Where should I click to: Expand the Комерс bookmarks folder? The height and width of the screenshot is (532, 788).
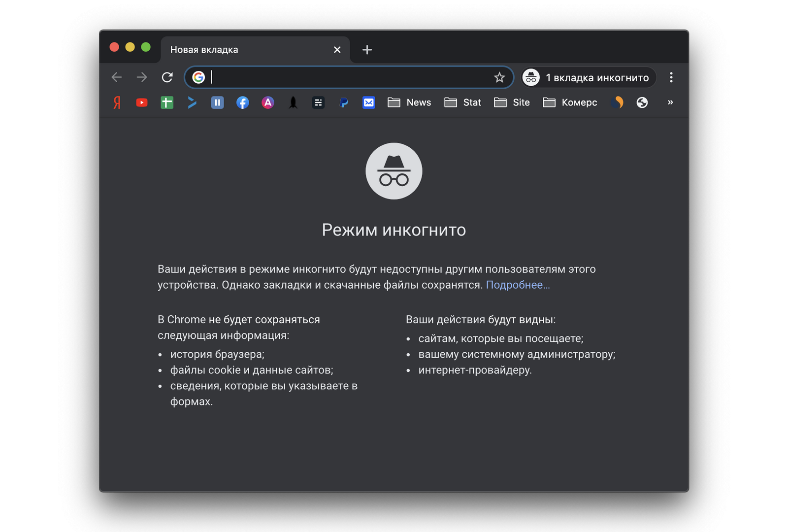click(x=570, y=102)
